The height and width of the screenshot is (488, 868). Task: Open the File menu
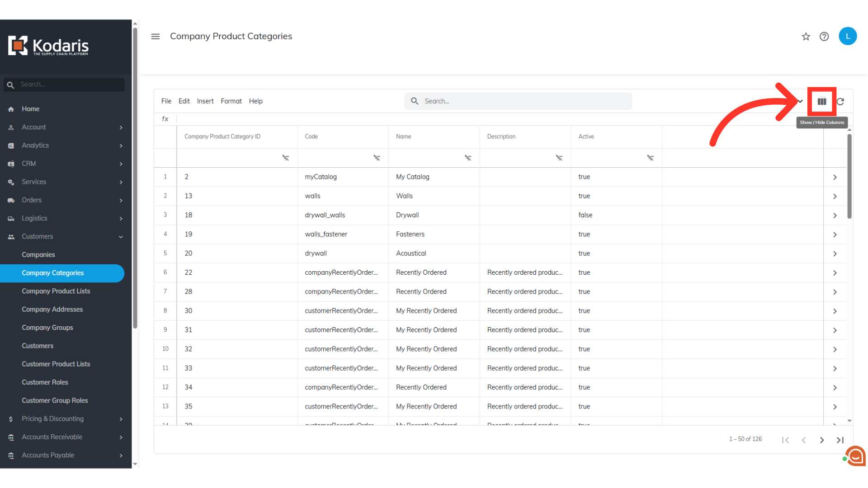click(166, 101)
